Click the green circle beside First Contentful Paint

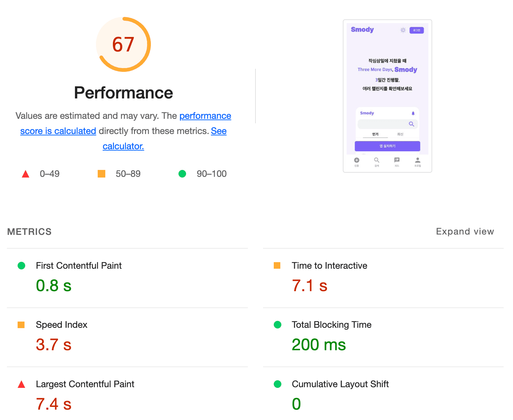pyautogui.click(x=21, y=266)
